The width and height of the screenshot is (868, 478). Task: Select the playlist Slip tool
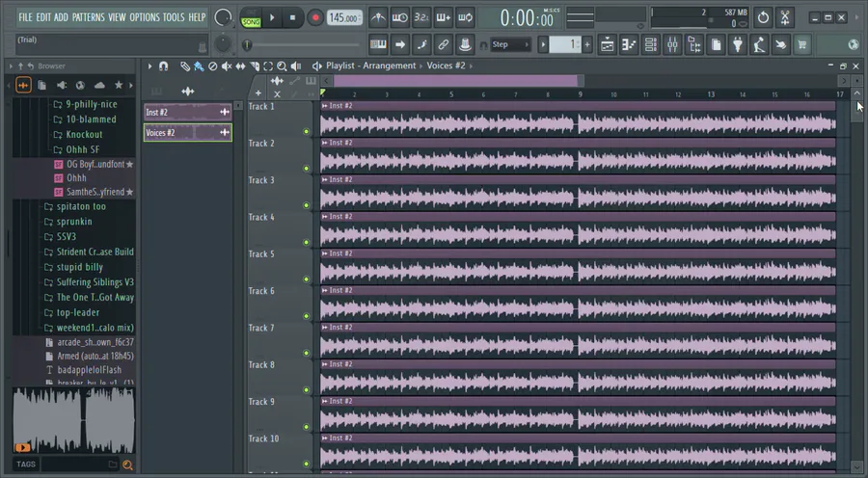pyautogui.click(x=240, y=66)
